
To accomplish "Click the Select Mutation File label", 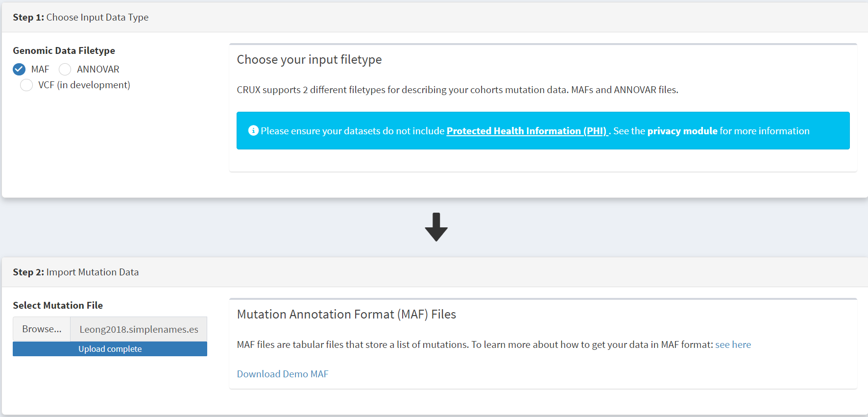I will click(58, 305).
